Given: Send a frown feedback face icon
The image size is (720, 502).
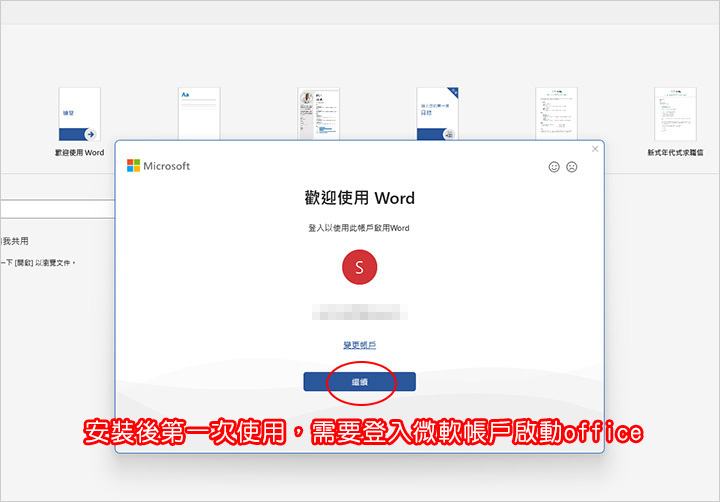Looking at the screenshot, I should [572, 167].
